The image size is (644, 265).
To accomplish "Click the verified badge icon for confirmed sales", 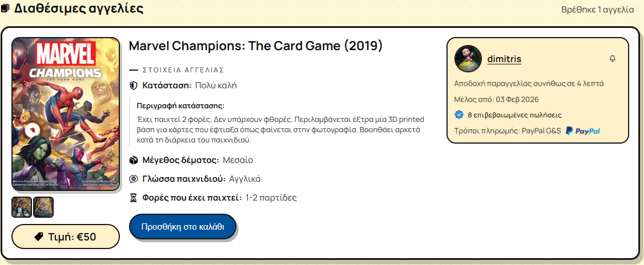I will (x=459, y=115).
